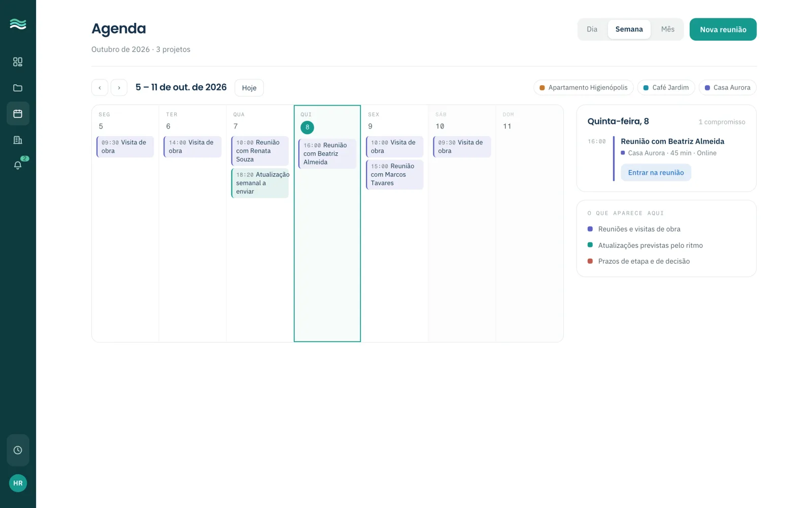Go to the previous week arrow
Viewport: 812px width, 508px height.
[x=100, y=87]
